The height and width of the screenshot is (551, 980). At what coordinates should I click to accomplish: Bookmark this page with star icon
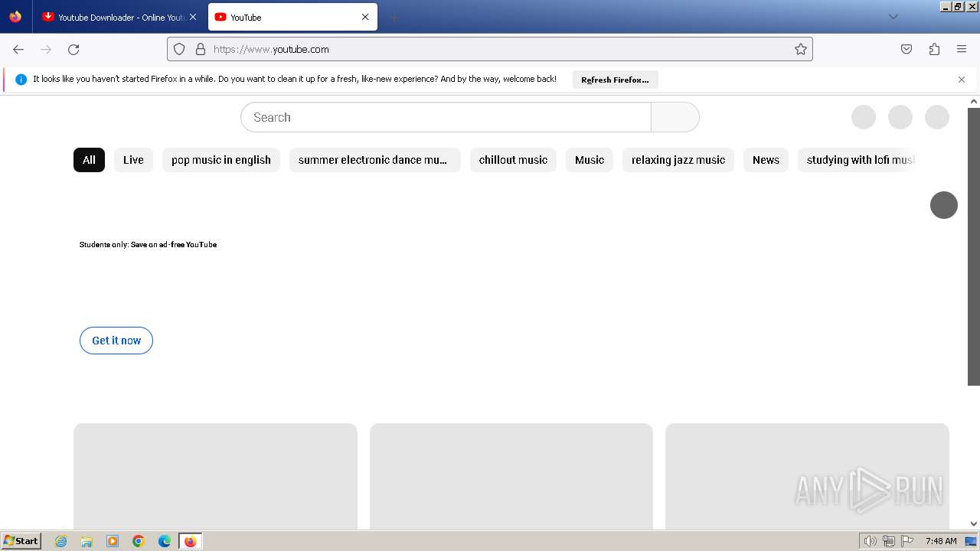801,49
